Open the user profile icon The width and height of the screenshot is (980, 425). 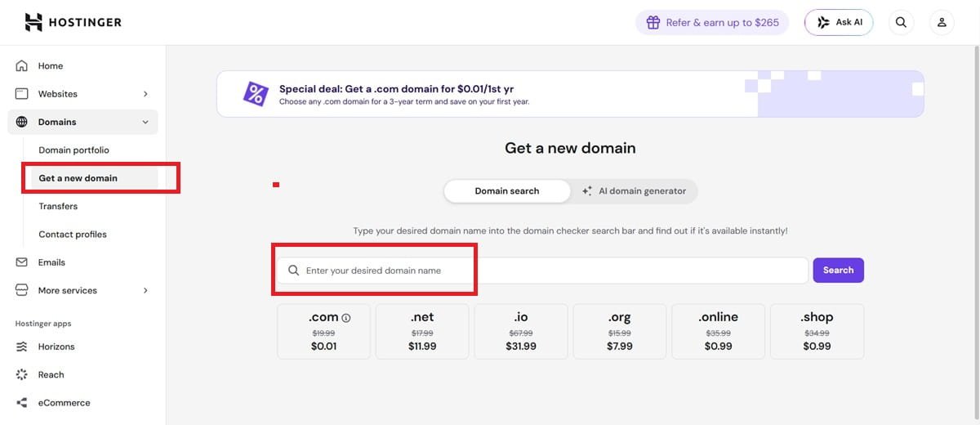coord(942,23)
